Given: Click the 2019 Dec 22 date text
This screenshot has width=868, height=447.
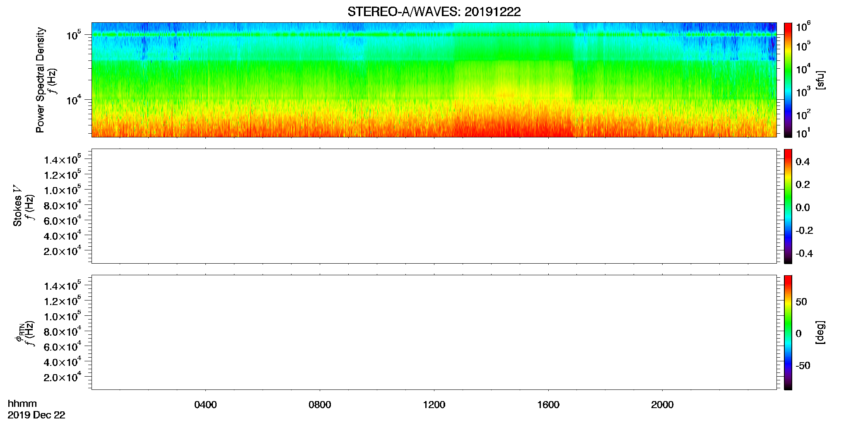Looking at the screenshot, I should click(x=36, y=415).
